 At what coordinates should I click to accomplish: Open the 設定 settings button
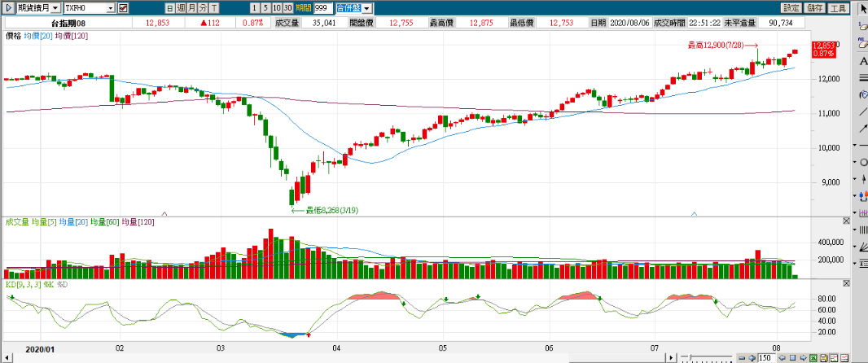[x=791, y=7]
